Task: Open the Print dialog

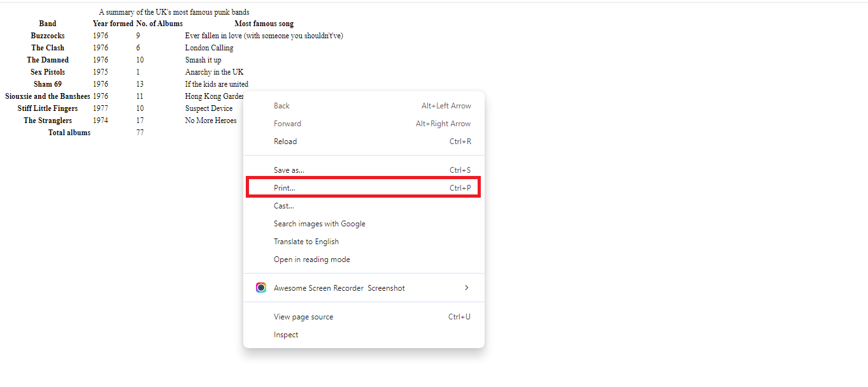Action: pos(285,187)
